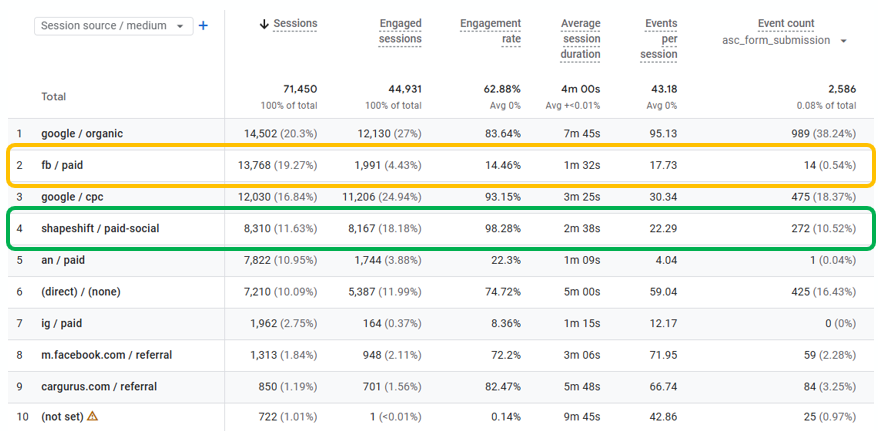
Task: Click google / organic events per session 95.13
Action: click(665, 134)
